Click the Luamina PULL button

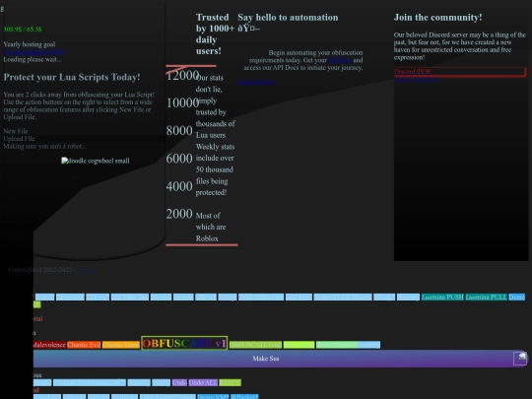click(x=487, y=298)
